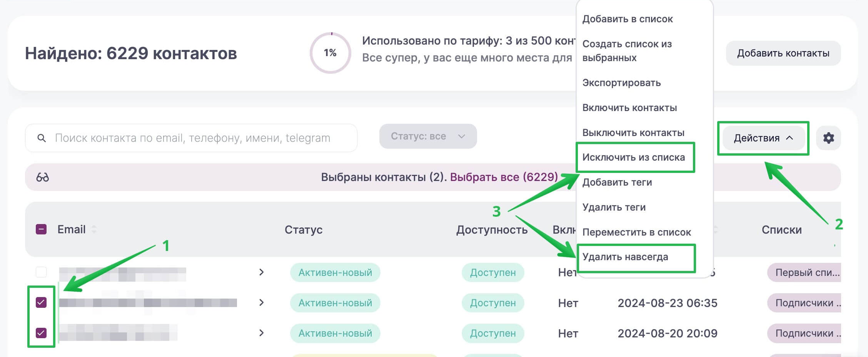Click the Выбрать все (6229) link
868x357 pixels.
click(504, 177)
